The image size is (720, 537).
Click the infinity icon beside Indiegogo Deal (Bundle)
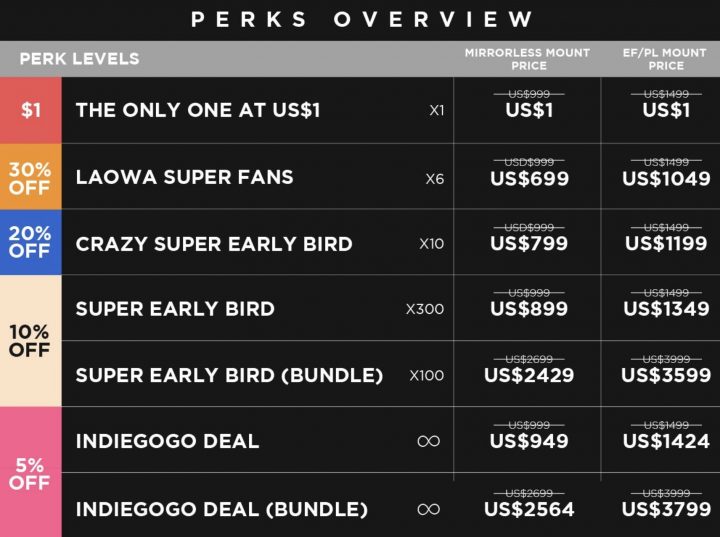(428, 509)
